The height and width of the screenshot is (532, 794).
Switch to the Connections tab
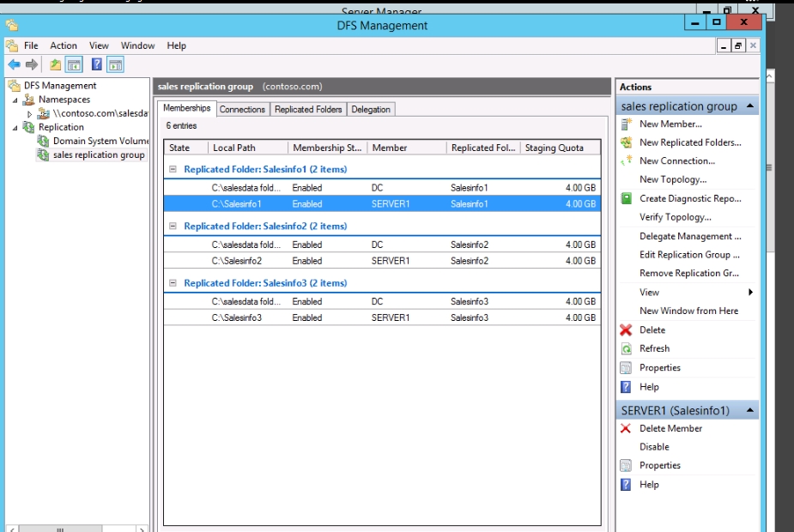(242, 110)
